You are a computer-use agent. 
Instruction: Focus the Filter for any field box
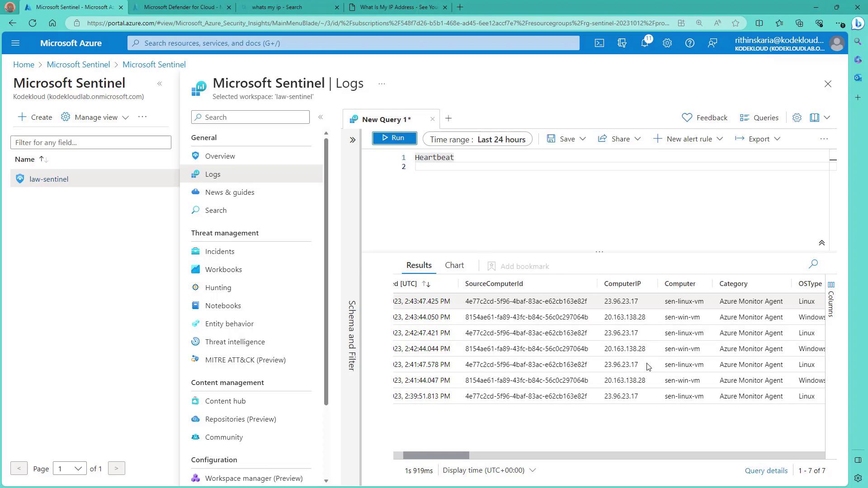[90, 143]
